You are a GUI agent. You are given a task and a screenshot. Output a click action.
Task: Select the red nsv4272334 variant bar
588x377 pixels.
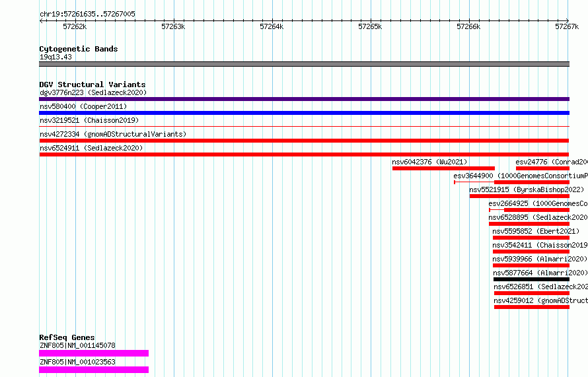tap(304, 141)
